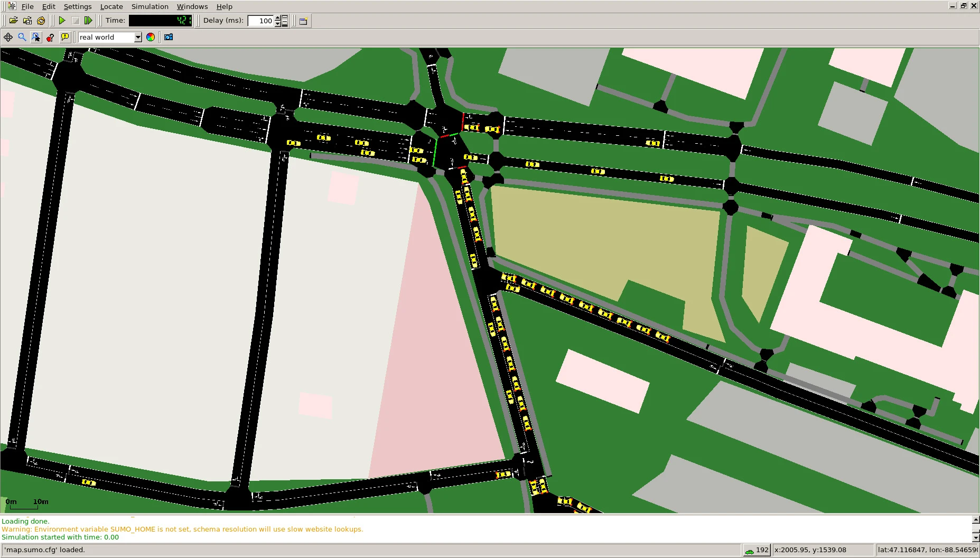
Task: Take a snapshot with the camera icon
Action: point(168,37)
